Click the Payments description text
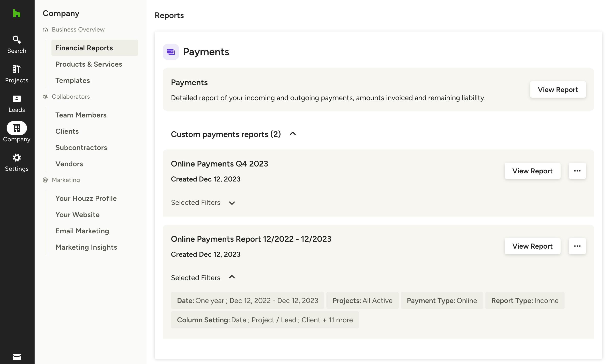The width and height of the screenshot is (614, 364). coord(328,98)
